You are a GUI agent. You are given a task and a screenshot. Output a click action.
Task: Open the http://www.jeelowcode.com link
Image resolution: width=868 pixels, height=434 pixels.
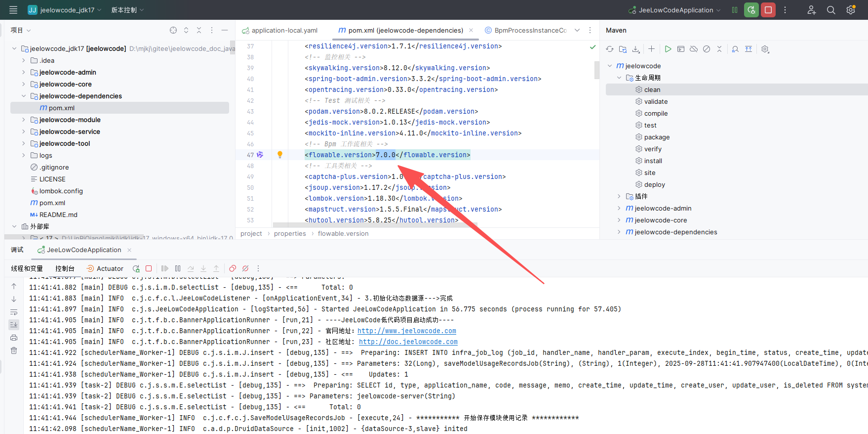click(x=406, y=331)
